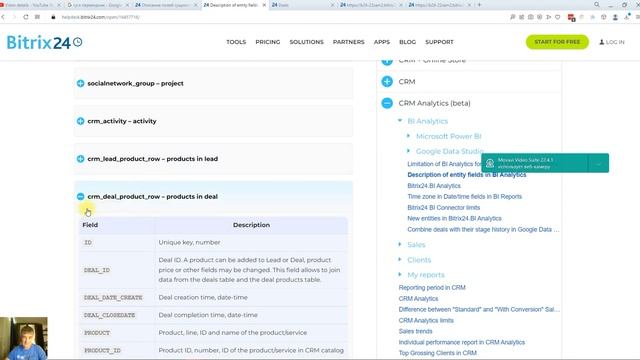Click the webcam icon in Movavi notification
The height and width of the screenshot is (360, 640).
pos(490,163)
